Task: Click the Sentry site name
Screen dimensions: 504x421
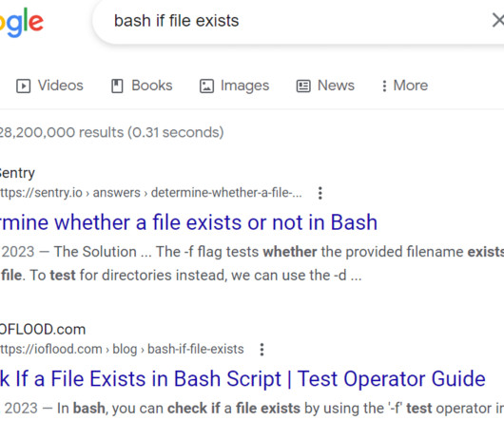Action: coord(17,173)
